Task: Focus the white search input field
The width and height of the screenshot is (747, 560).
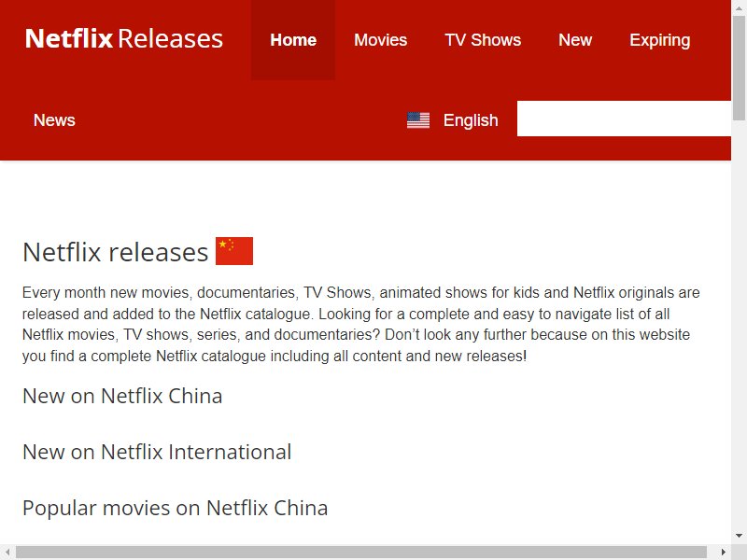Action: [624, 119]
